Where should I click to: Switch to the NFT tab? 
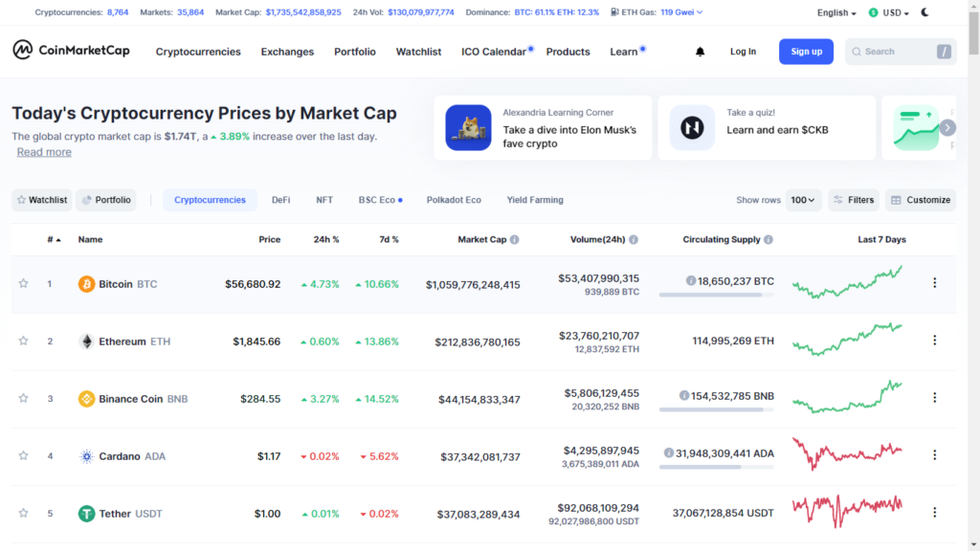point(324,200)
